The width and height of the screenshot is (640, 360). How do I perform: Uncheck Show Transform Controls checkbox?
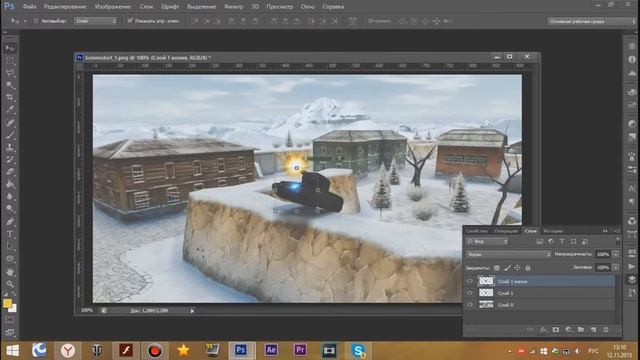coord(130,20)
